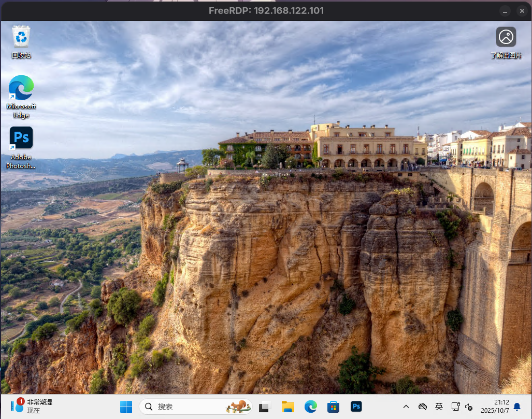Launch Microsoft Edge from the taskbar

click(310, 407)
